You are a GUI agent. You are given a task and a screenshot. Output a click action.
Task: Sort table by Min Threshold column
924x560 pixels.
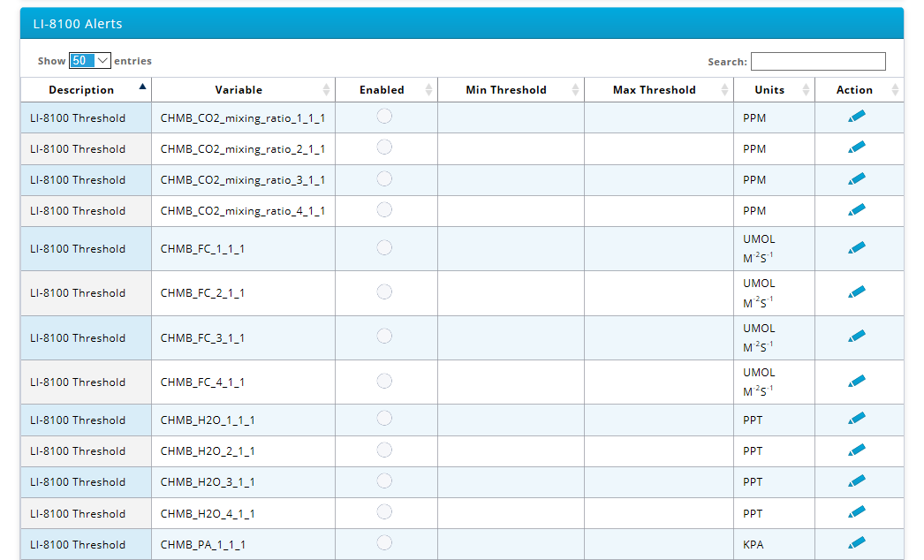click(x=511, y=89)
